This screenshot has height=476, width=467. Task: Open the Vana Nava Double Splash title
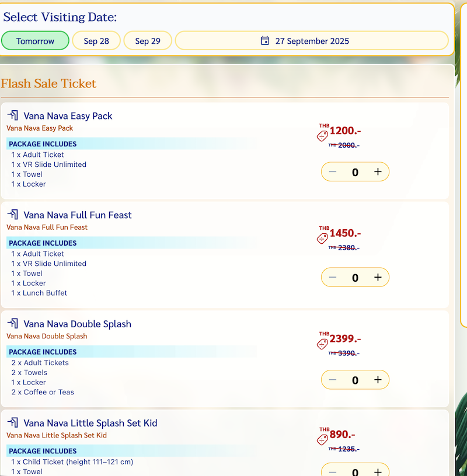click(x=77, y=324)
